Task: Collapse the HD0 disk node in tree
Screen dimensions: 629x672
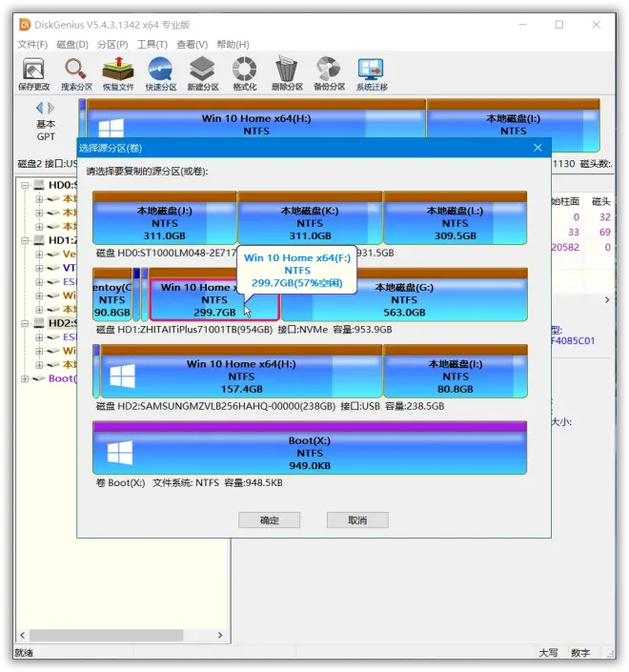Action: 26,185
